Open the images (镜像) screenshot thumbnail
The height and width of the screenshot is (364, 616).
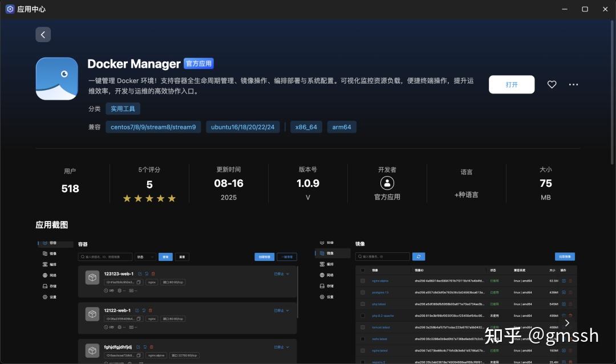(x=447, y=302)
